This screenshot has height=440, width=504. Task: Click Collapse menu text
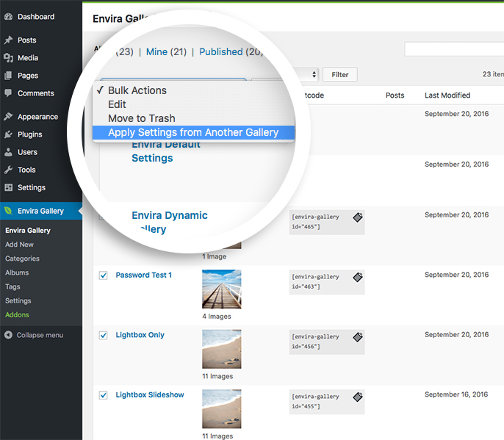click(x=40, y=335)
